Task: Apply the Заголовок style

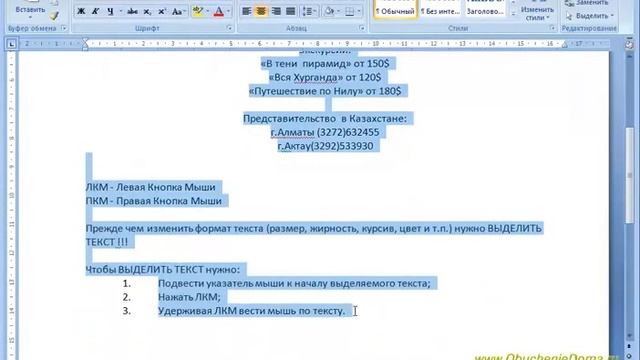Action: click(485, 9)
